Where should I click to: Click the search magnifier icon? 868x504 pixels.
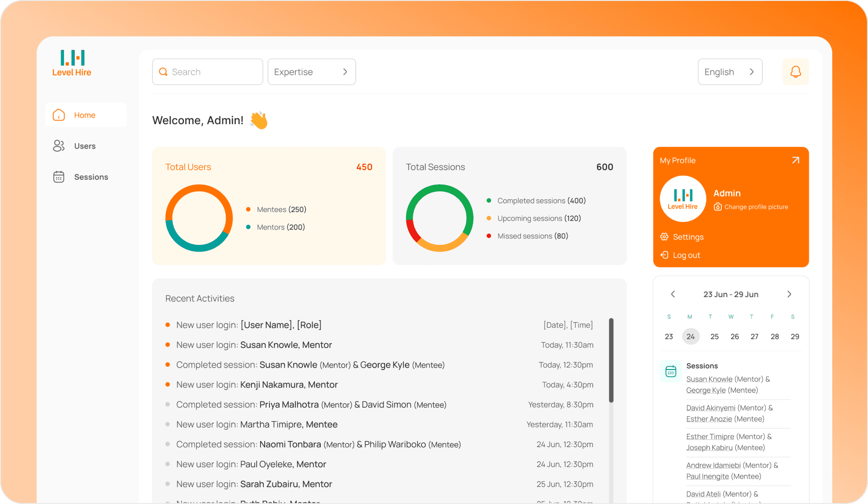pos(163,72)
